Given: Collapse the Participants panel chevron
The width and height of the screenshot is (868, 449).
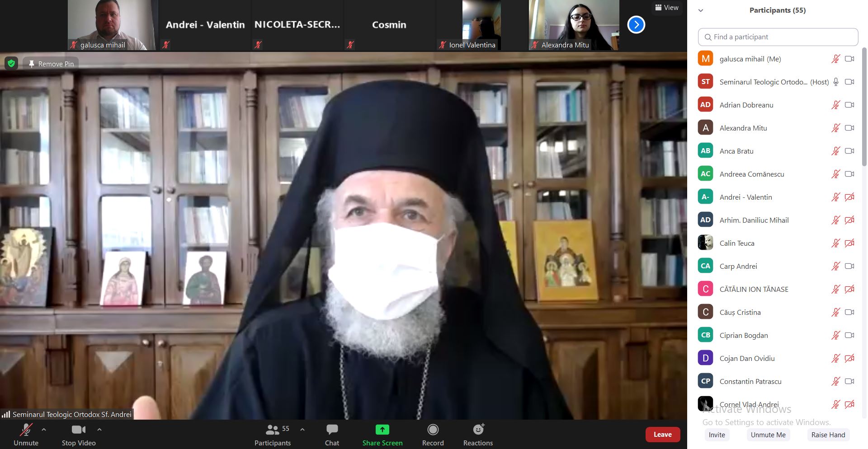Looking at the screenshot, I should (701, 10).
